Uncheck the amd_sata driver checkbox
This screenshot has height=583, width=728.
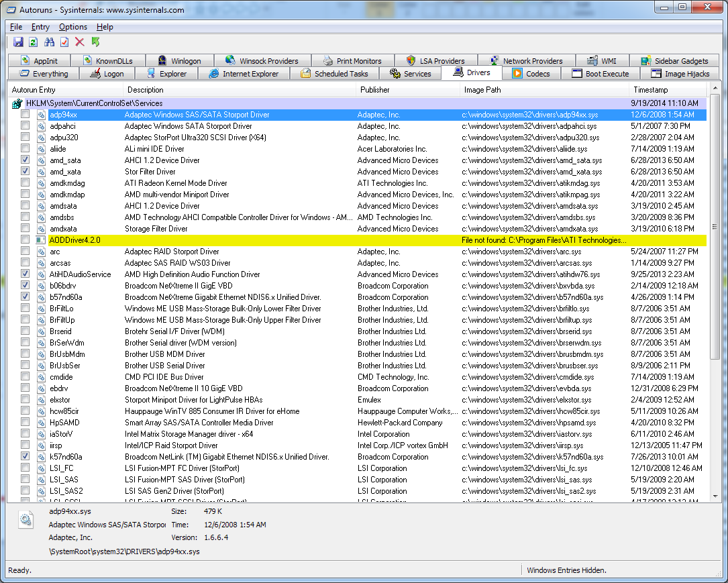pyautogui.click(x=25, y=160)
